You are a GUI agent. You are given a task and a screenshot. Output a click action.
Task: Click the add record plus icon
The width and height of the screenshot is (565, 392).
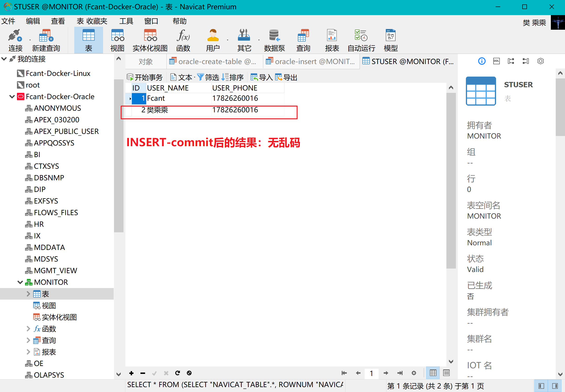[131, 373]
